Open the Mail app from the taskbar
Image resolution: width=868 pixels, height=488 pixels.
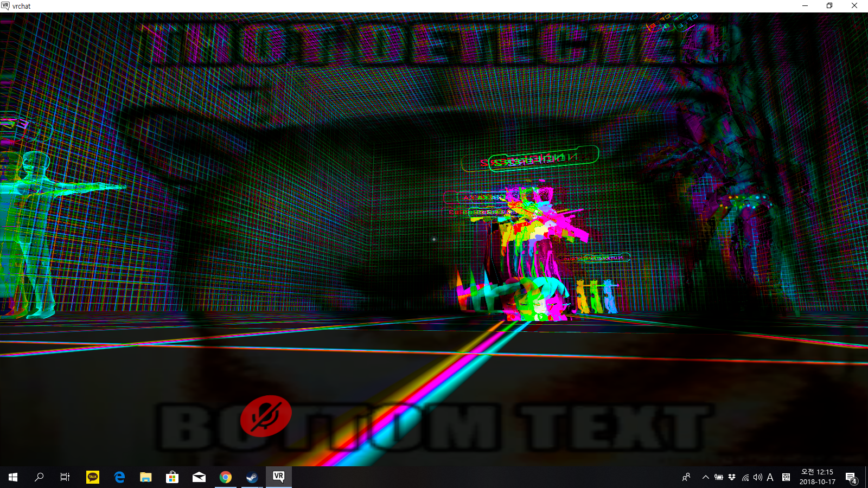199,477
